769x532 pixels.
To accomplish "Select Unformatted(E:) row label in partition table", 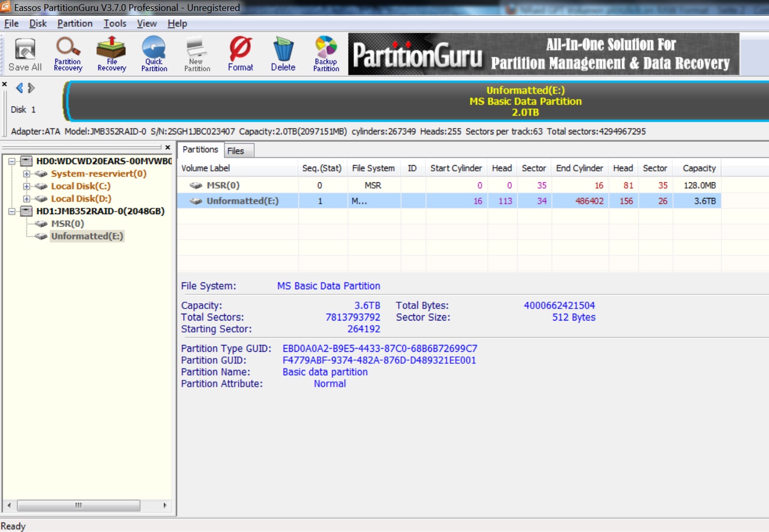I will (x=243, y=201).
